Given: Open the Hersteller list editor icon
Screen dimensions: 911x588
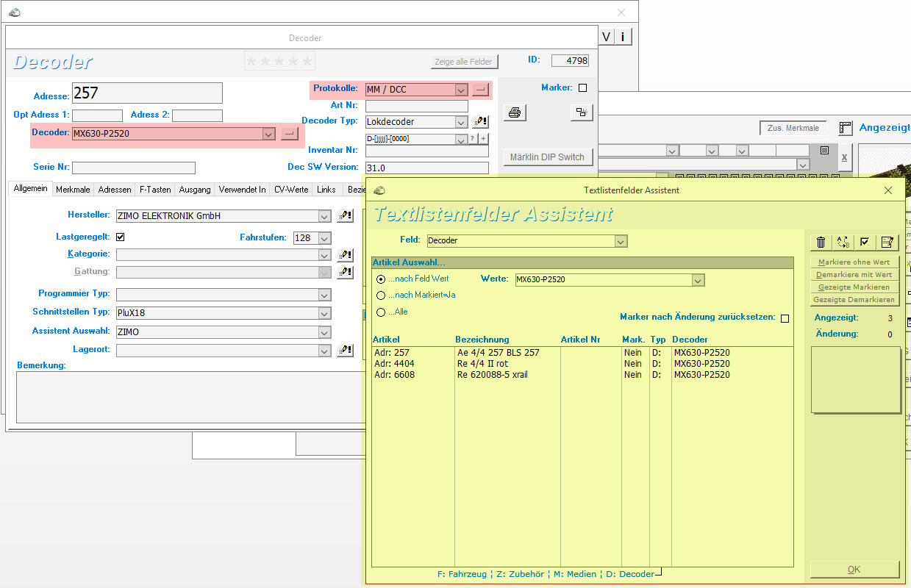Looking at the screenshot, I should 345,216.
